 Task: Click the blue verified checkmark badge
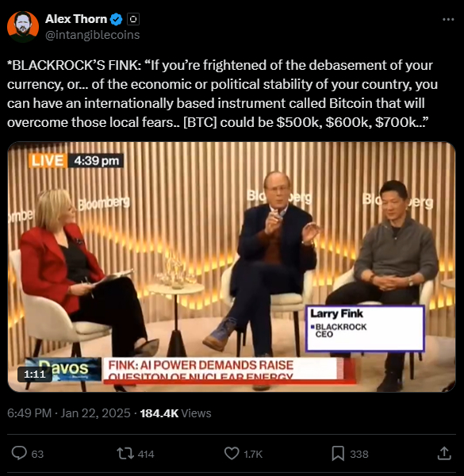[x=117, y=19]
